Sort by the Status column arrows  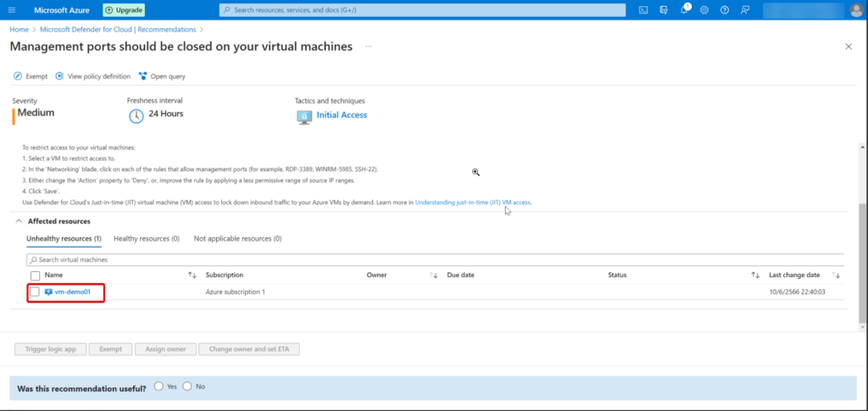(755, 275)
